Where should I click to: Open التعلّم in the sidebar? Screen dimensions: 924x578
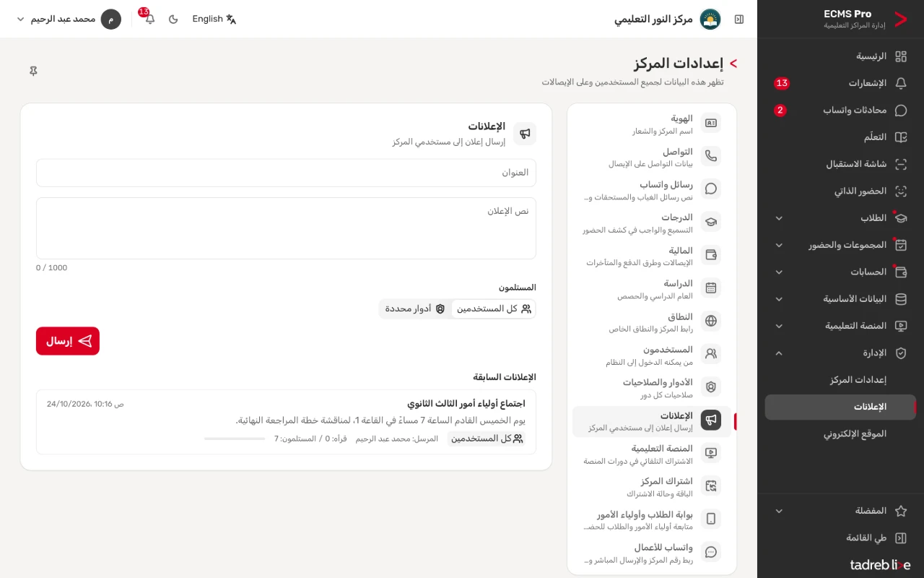point(840,137)
